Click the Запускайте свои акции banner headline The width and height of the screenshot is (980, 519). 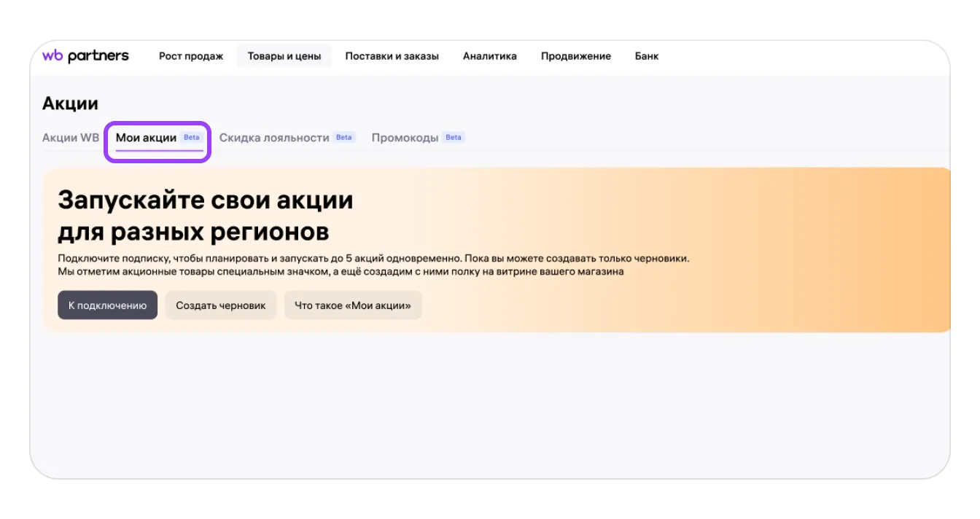pos(205,216)
